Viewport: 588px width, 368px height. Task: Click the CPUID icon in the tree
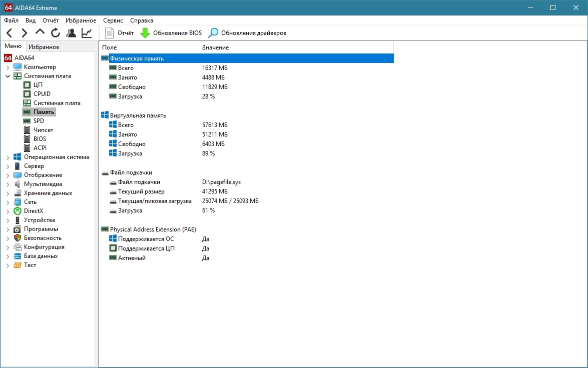(27, 93)
